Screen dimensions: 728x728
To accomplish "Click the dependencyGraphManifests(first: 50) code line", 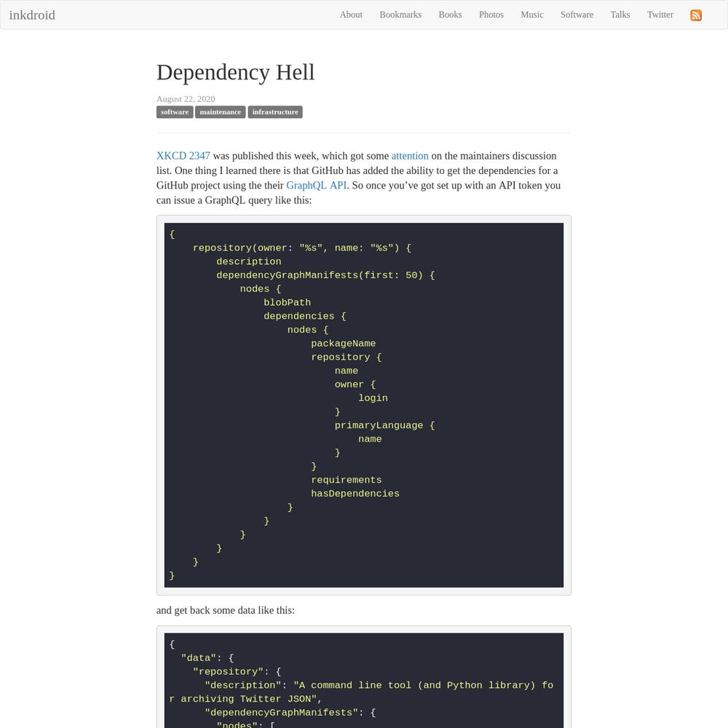I will [325, 275].
